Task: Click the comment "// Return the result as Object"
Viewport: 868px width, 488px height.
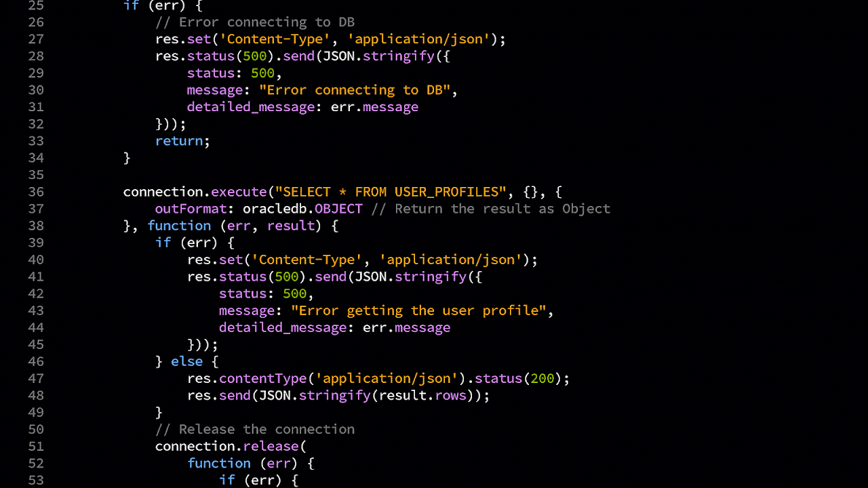Action: point(491,209)
